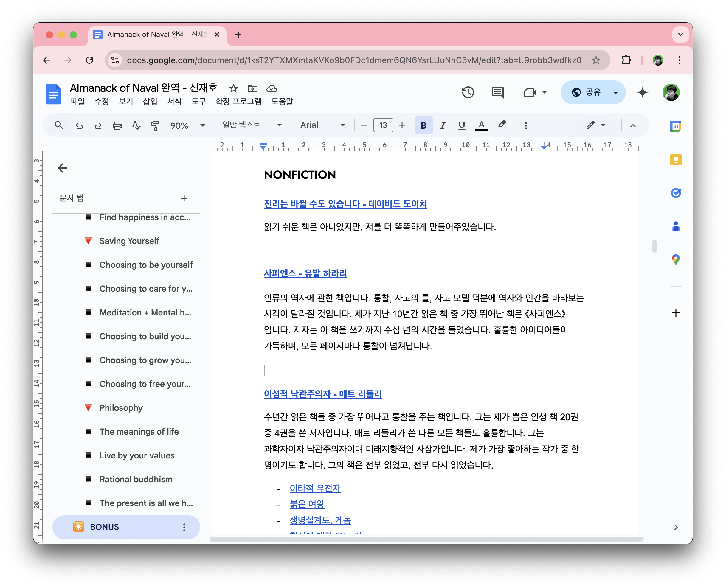Toggle underline formatting button
This screenshot has height=588, width=726.
(x=461, y=126)
